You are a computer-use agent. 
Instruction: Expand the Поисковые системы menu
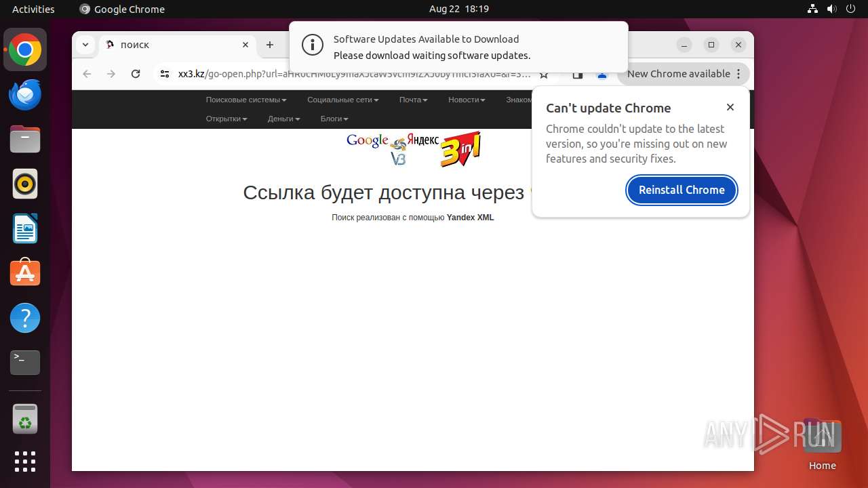pyautogui.click(x=246, y=100)
